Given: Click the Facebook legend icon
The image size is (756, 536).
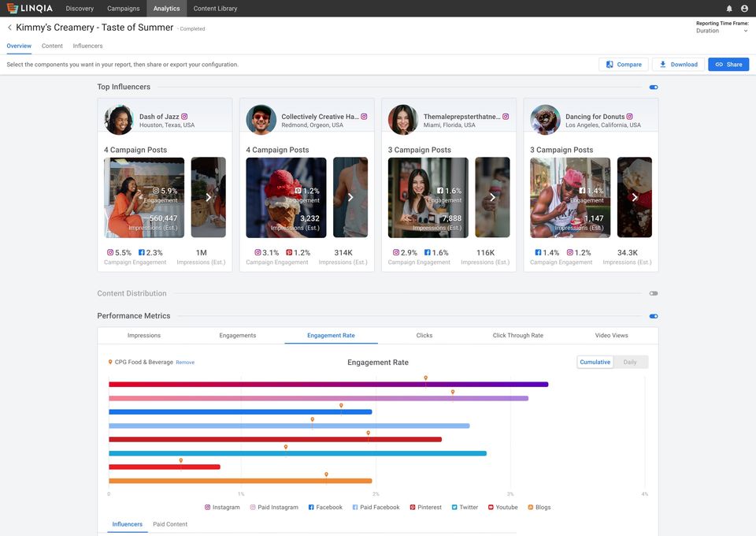Looking at the screenshot, I should tap(311, 507).
